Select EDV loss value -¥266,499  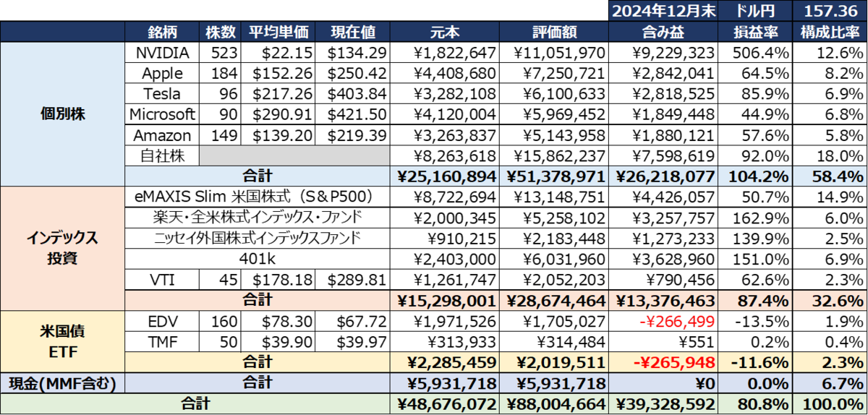point(663,320)
